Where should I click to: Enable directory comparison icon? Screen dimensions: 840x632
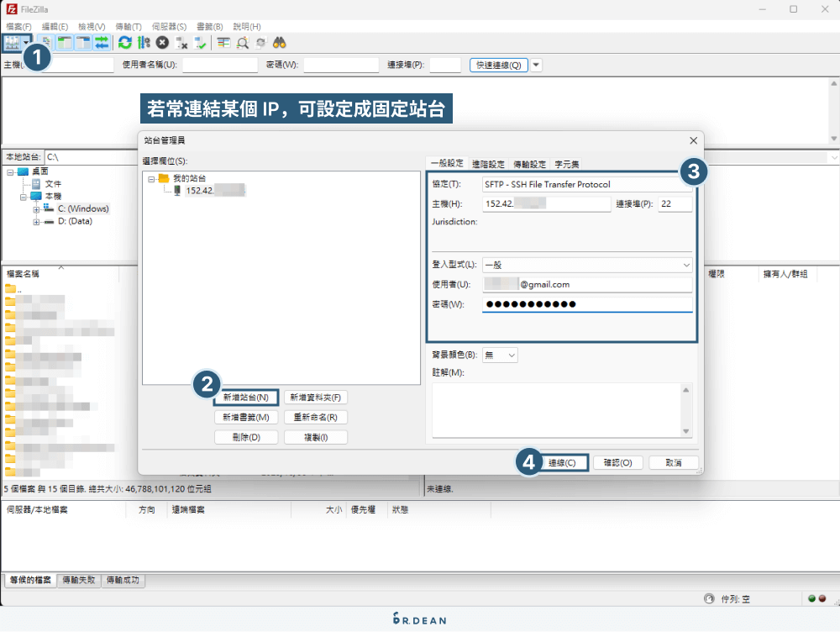click(x=244, y=42)
